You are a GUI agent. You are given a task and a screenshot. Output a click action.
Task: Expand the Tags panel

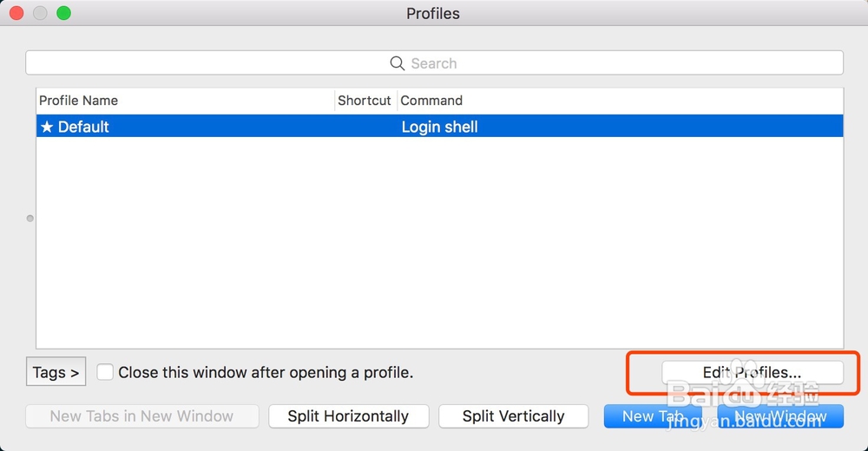click(56, 372)
